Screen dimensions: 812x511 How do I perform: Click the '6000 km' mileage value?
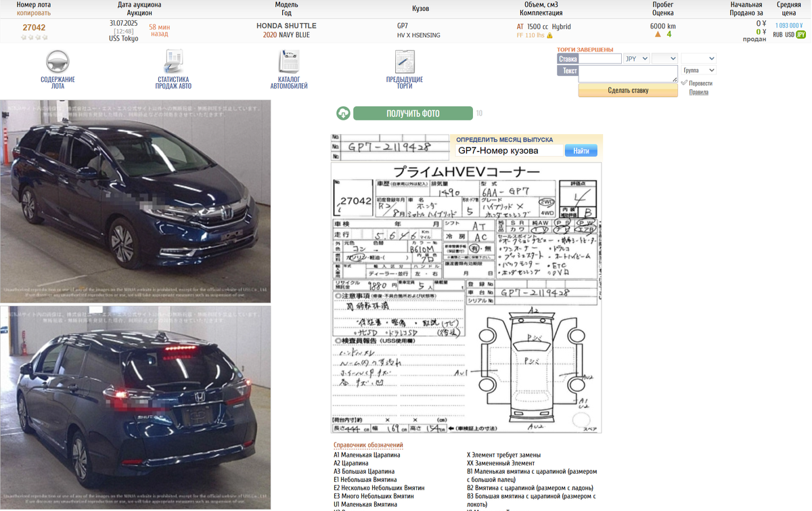[x=663, y=26]
